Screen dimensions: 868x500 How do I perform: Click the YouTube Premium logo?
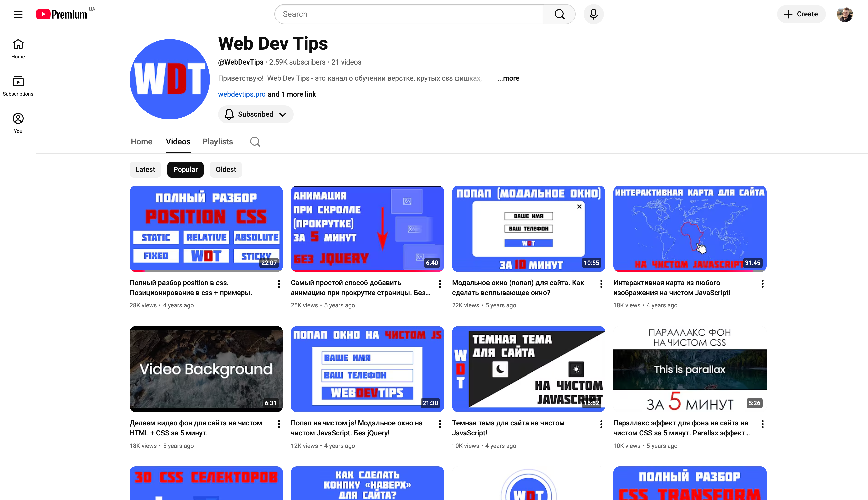point(62,14)
